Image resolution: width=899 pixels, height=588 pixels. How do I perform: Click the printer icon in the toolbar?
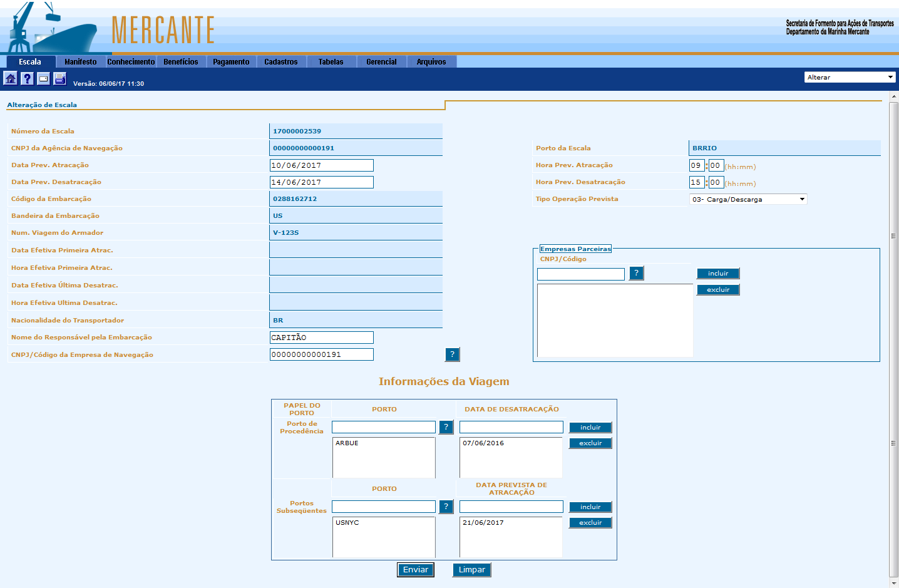[60, 78]
